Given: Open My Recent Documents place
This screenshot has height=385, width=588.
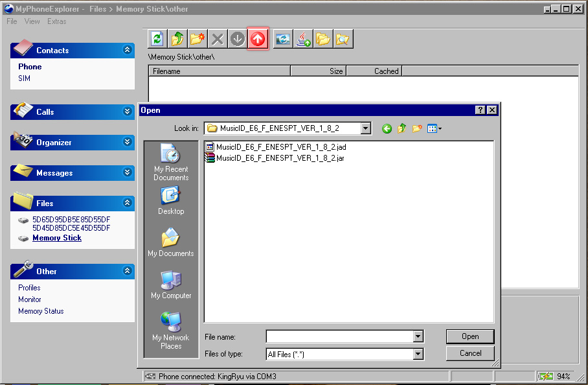Looking at the screenshot, I should [x=171, y=163].
